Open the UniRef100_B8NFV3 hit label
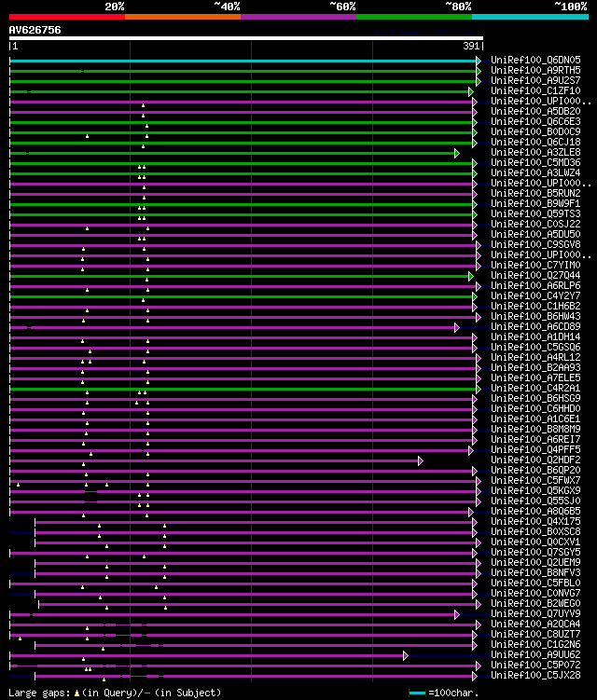597x700 pixels. 535,572
